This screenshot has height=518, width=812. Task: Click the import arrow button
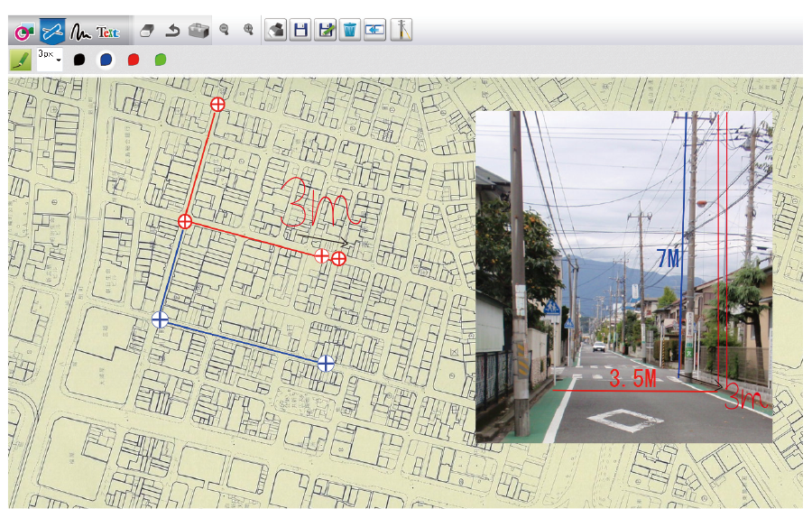click(375, 30)
